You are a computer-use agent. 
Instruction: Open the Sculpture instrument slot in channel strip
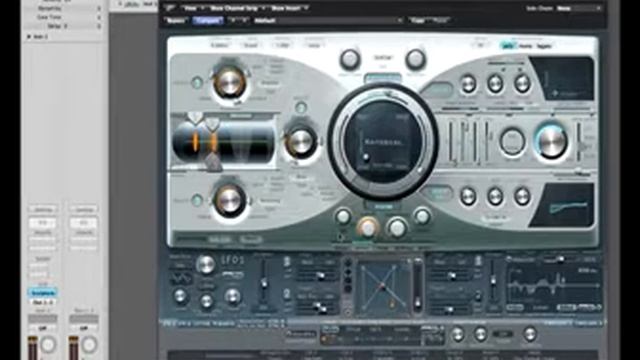click(x=43, y=293)
